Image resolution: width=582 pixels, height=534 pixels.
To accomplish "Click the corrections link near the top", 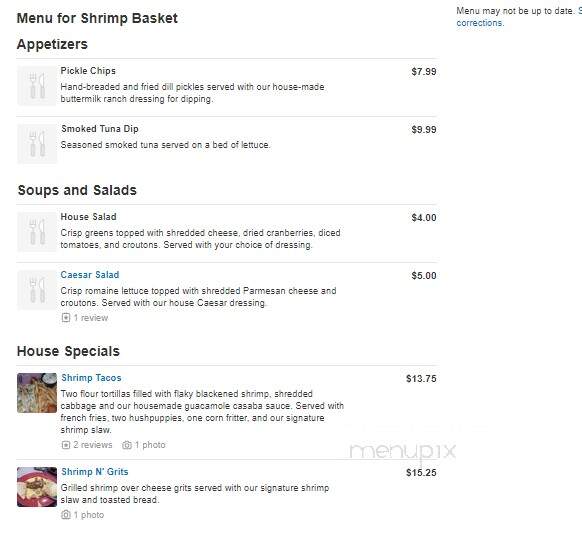I will (480, 23).
